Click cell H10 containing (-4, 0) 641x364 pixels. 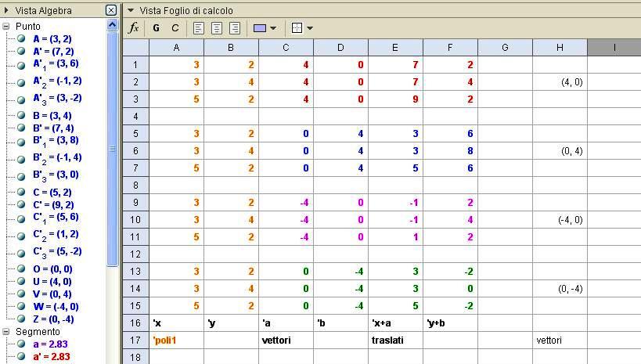[560, 220]
